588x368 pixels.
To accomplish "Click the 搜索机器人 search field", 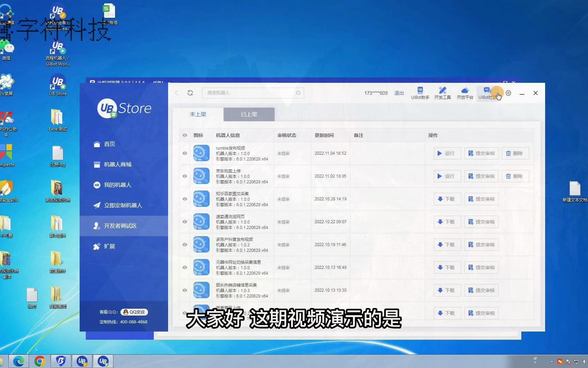I will (x=252, y=93).
